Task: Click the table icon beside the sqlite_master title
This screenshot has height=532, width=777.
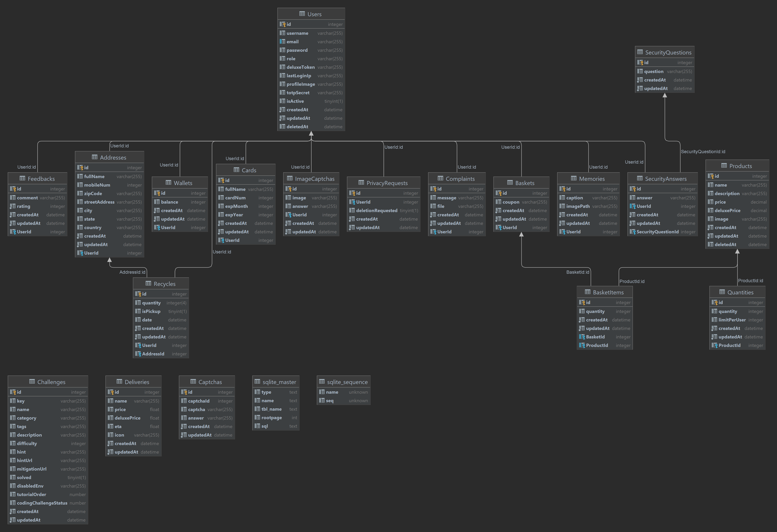Action: click(x=257, y=382)
